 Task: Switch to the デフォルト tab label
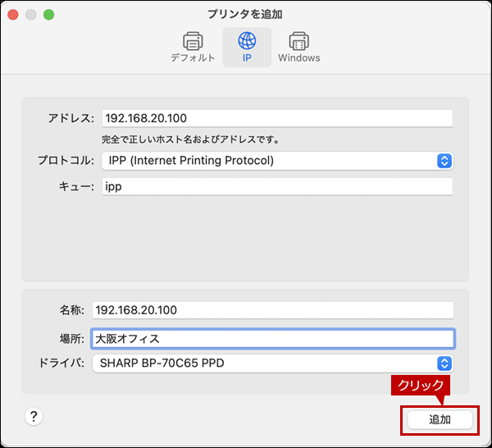click(x=193, y=58)
